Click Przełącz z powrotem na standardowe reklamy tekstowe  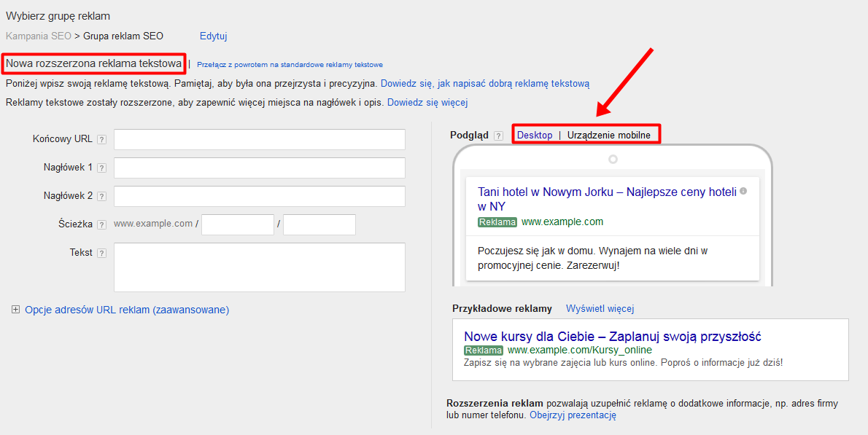tap(290, 65)
